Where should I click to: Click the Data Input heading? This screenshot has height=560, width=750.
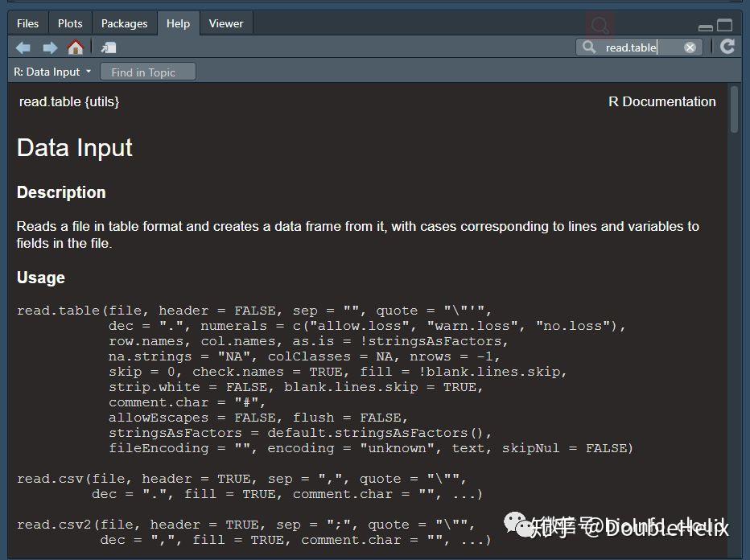click(x=74, y=148)
